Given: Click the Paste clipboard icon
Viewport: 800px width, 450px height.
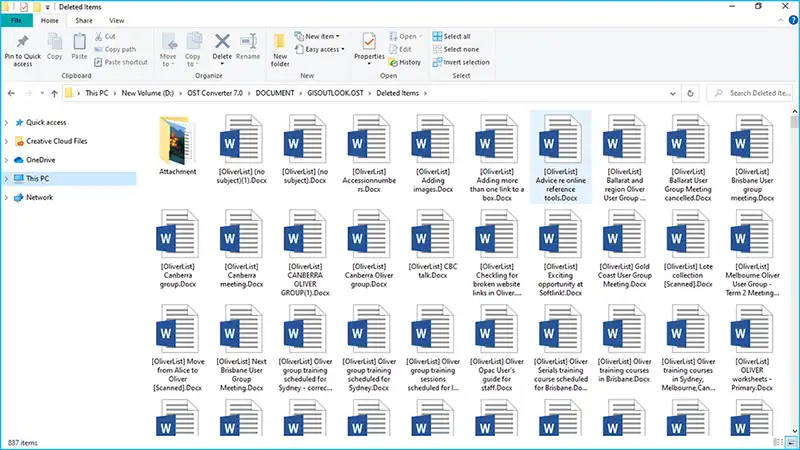Looking at the screenshot, I should point(79,42).
